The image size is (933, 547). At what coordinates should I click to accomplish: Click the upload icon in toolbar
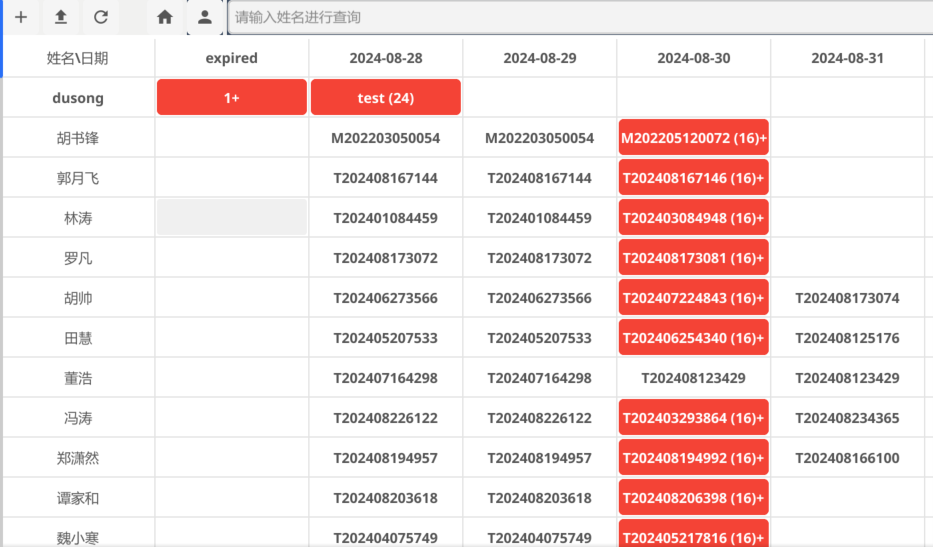pos(61,17)
